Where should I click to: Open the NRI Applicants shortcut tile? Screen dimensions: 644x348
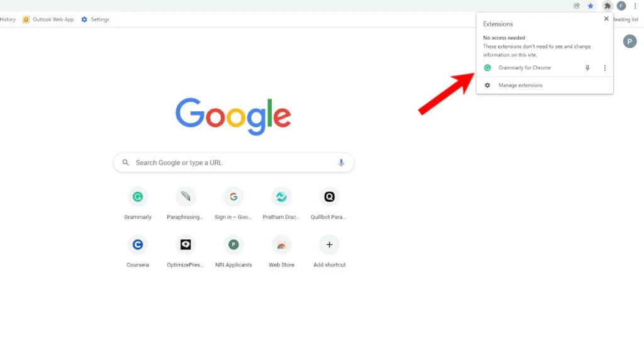233,252
